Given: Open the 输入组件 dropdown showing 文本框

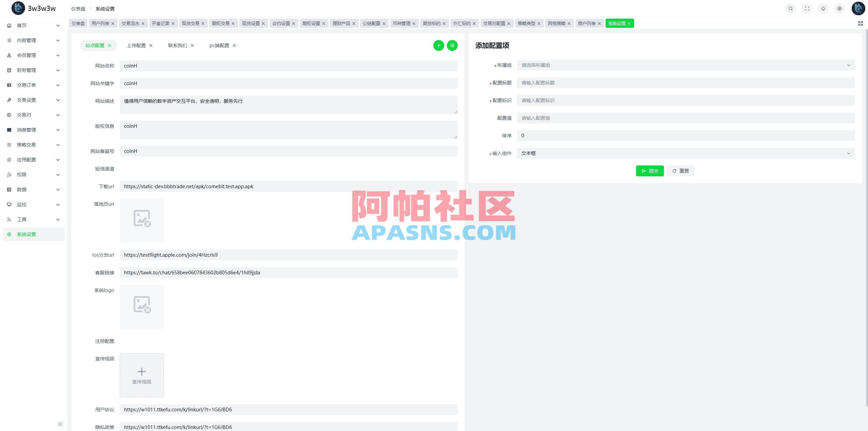Looking at the screenshot, I should (x=685, y=153).
